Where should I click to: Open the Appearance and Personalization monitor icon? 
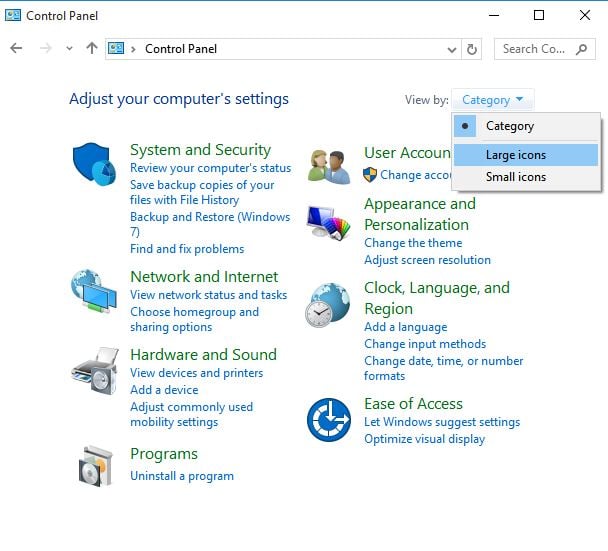[x=328, y=223]
